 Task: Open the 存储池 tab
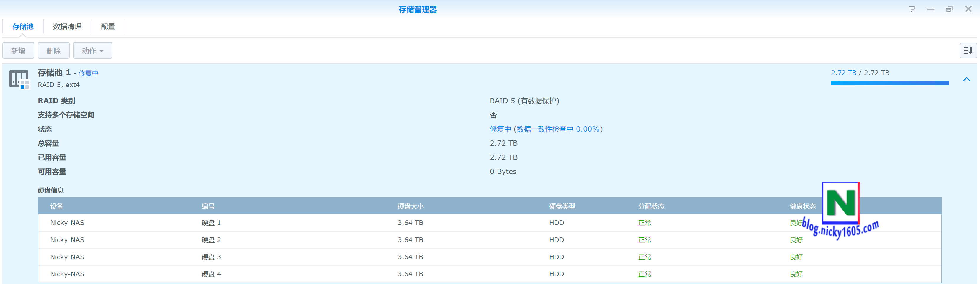23,27
